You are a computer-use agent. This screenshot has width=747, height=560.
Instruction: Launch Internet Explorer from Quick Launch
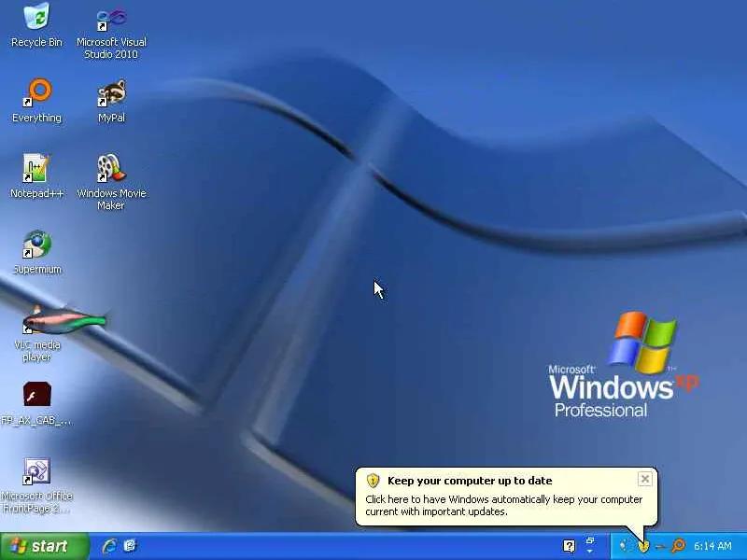coord(109,546)
